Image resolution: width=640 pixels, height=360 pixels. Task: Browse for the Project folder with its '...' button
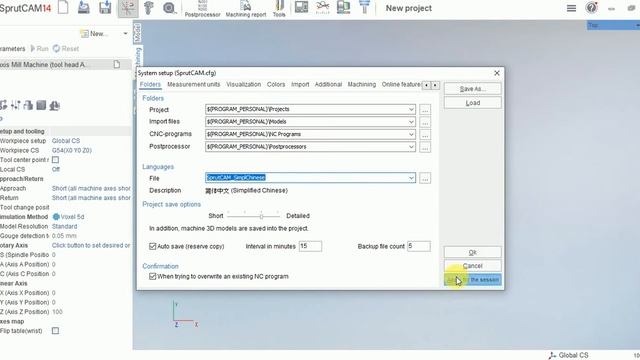pos(425,110)
